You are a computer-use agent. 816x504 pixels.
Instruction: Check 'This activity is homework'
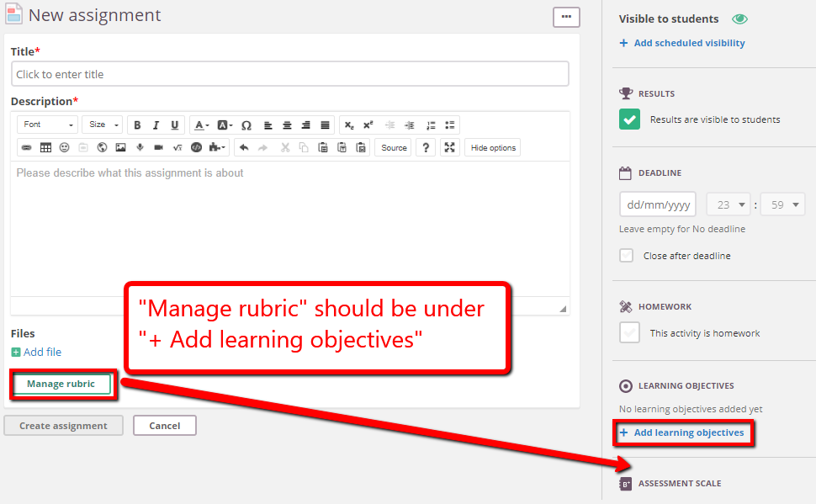629,332
